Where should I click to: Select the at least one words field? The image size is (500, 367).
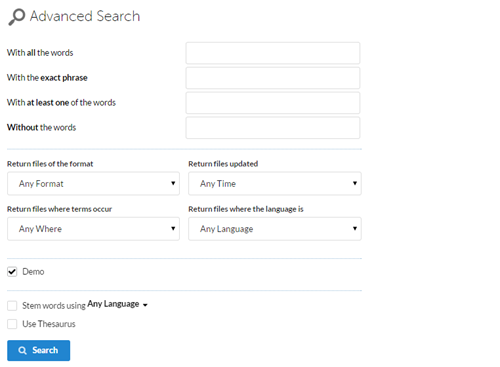pos(273,103)
